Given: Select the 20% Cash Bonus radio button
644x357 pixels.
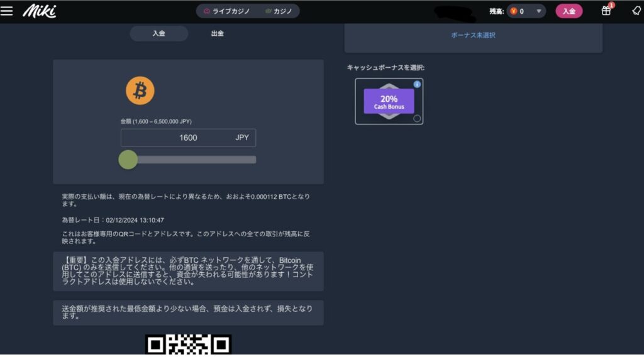Looking at the screenshot, I should (x=417, y=119).
